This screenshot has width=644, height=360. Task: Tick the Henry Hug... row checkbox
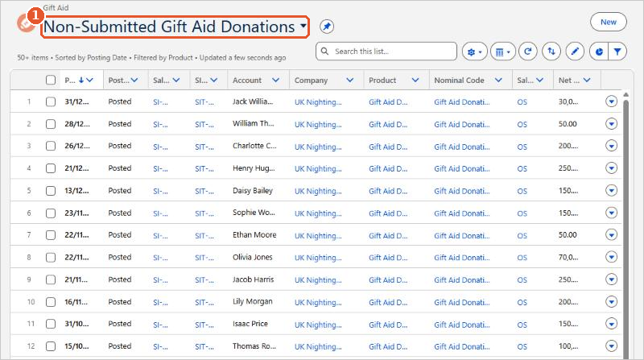point(51,168)
